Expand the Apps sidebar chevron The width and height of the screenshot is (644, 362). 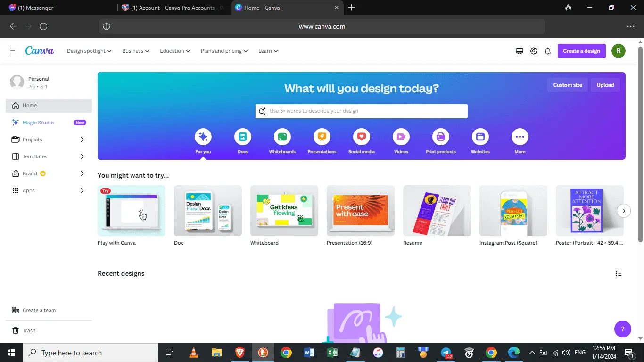coord(82,190)
